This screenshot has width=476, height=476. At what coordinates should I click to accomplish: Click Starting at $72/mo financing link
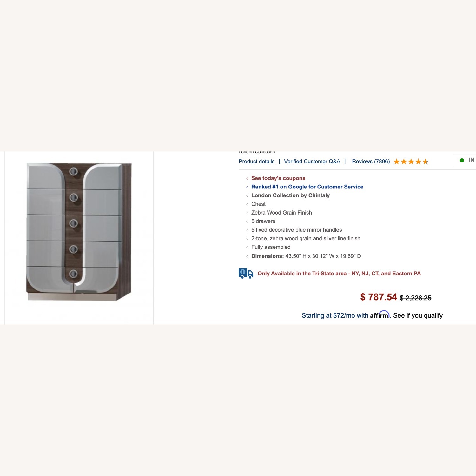coord(335,315)
